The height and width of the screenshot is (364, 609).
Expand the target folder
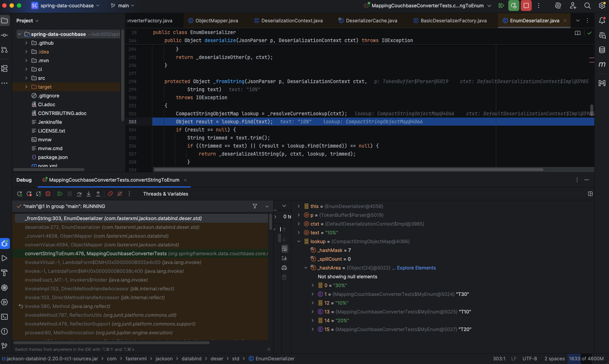tap(26, 87)
